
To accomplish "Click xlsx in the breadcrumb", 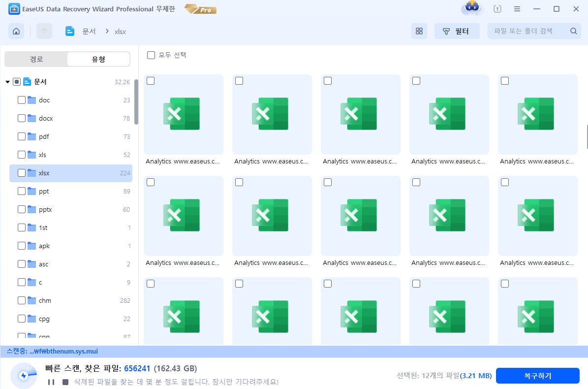I will (120, 32).
